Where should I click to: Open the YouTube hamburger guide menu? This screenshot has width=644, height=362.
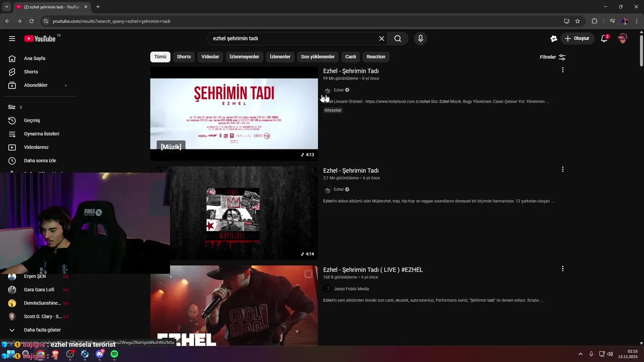point(12,39)
